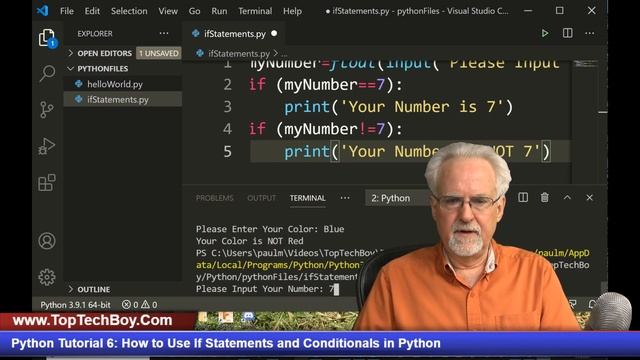
Task: Open additional panel tabs ellipsis
Action: (345, 198)
